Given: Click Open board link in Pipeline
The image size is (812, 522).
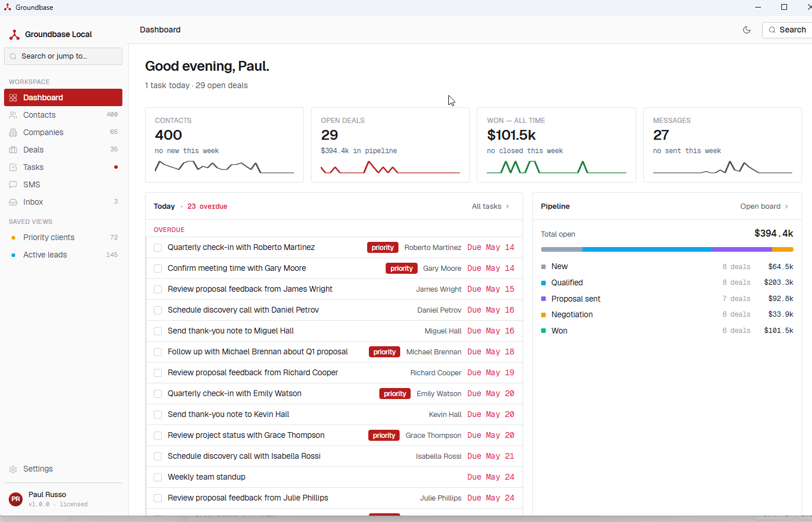Looking at the screenshot, I should click(x=764, y=206).
